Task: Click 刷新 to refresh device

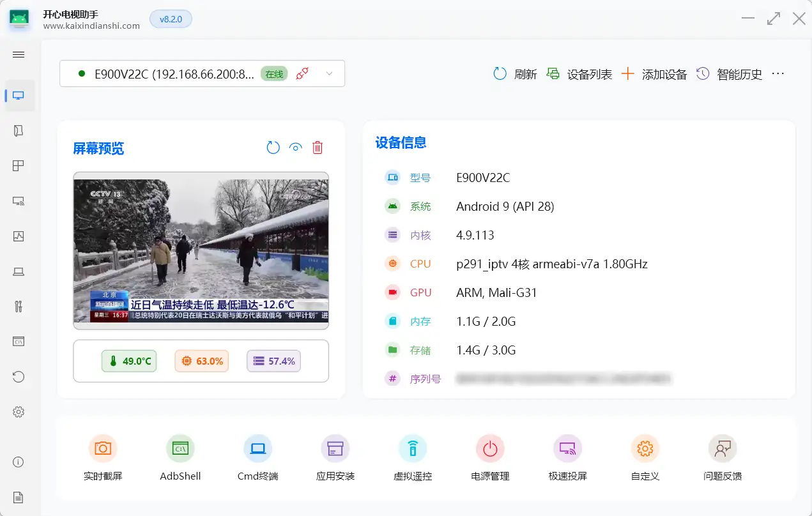Action: (515, 74)
